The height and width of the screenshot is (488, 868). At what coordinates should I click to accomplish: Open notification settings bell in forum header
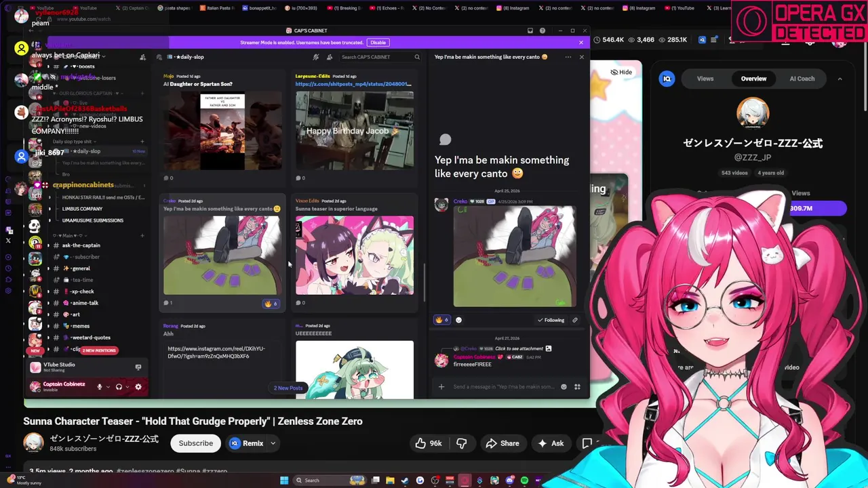coord(316,57)
